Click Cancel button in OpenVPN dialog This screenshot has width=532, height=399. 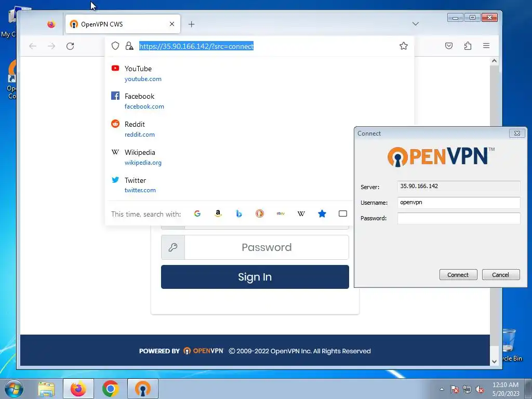(x=501, y=274)
